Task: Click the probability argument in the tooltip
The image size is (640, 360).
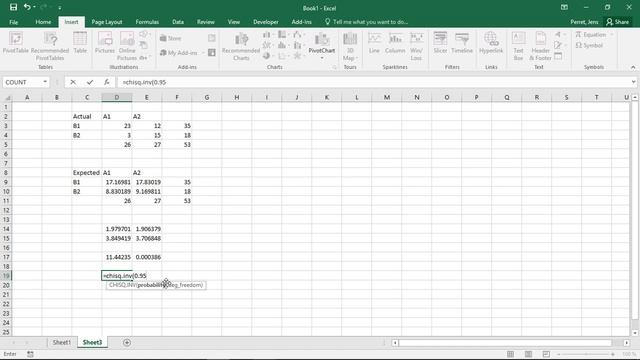Action: (152, 285)
